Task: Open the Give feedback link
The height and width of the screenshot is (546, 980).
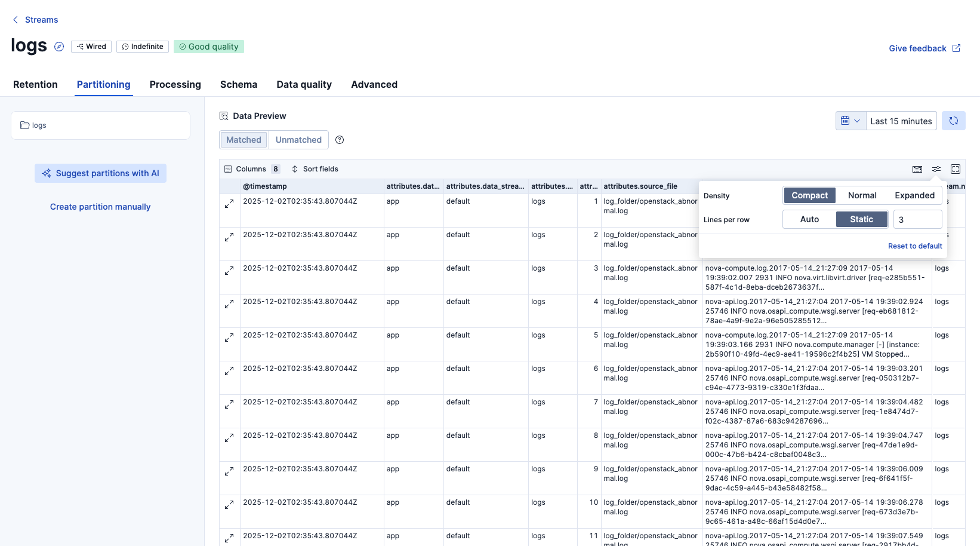Action: click(924, 48)
